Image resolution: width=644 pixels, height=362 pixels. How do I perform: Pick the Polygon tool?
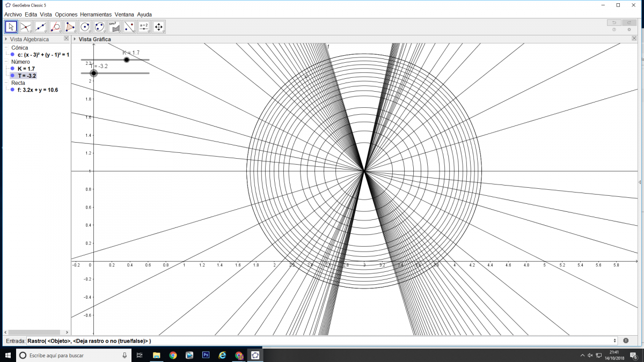point(70,27)
